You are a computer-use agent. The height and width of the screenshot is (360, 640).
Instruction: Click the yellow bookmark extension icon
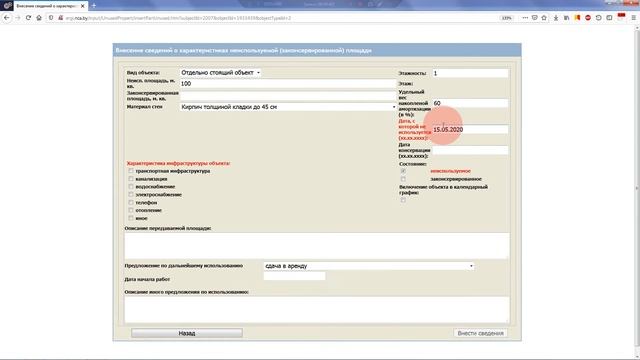point(577,18)
